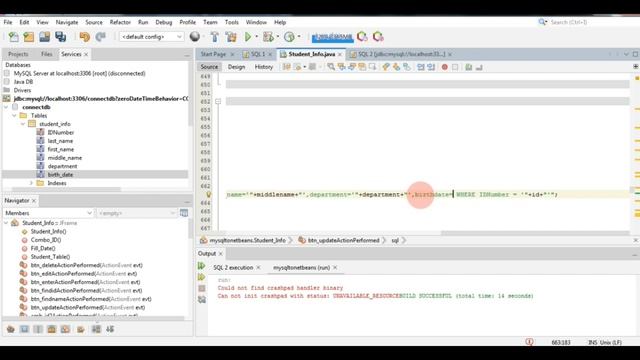Click the New File toolbar icon
640x360 pixels.
tap(13, 37)
